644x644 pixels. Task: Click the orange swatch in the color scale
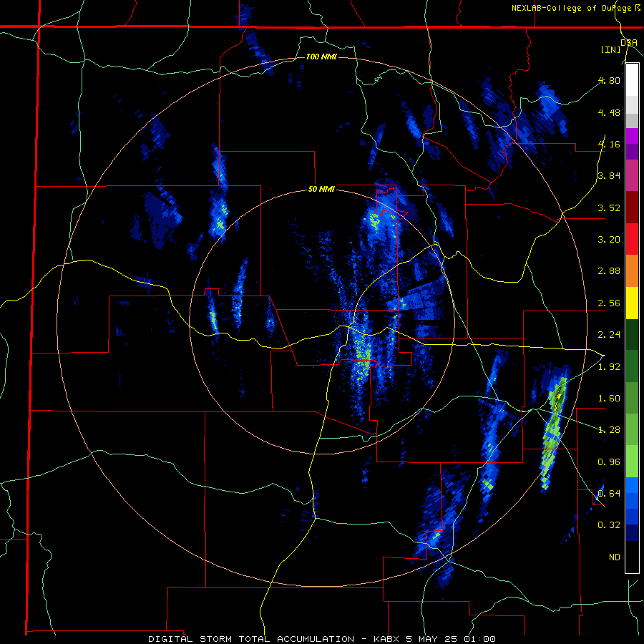pyautogui.click(x=632, y=271)
